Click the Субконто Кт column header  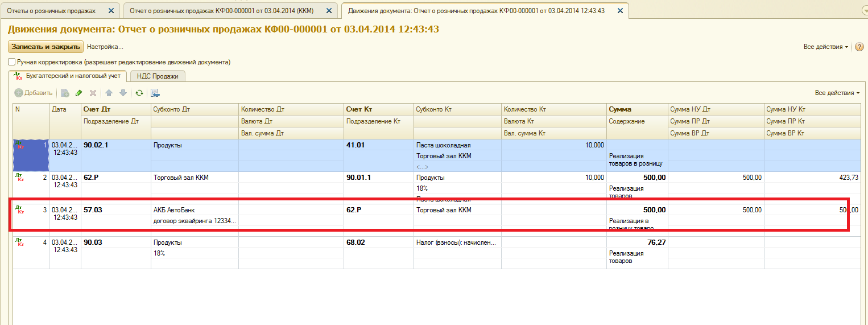pos(457,109)
